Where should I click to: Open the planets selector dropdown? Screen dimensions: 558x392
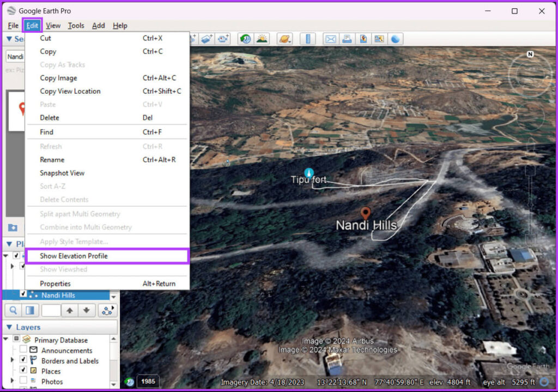[x=285, y=39]
